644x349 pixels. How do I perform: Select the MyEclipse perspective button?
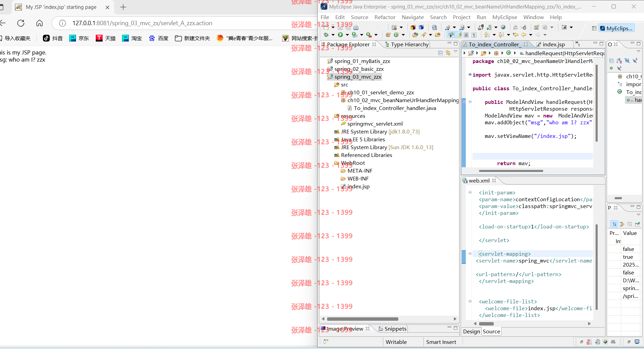[617, 28]
